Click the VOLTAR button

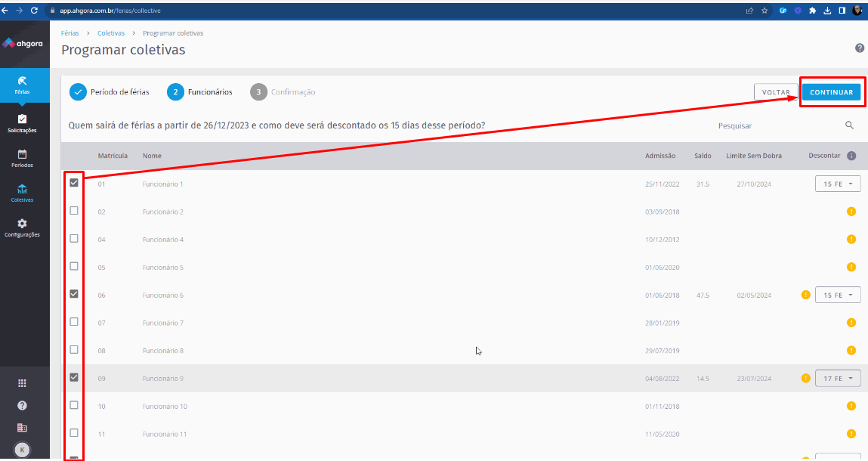[x=776, y=92]
